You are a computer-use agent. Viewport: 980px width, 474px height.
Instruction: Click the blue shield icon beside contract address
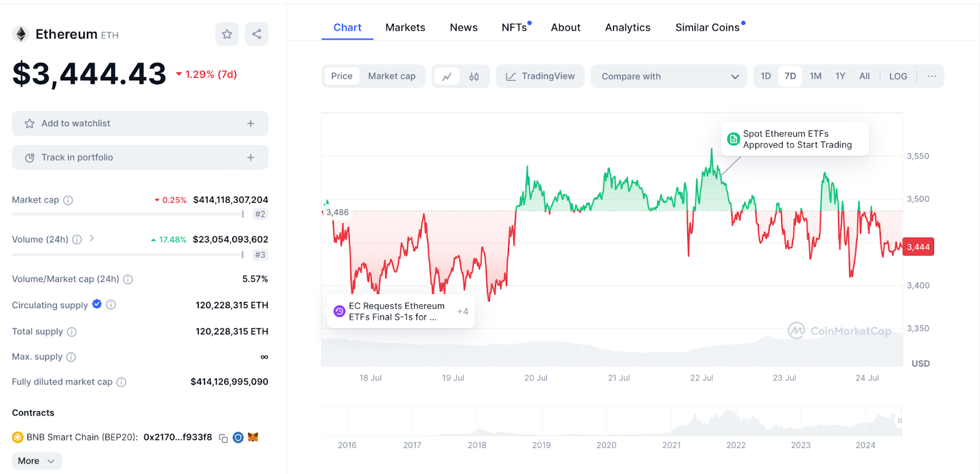click(238, 437)
